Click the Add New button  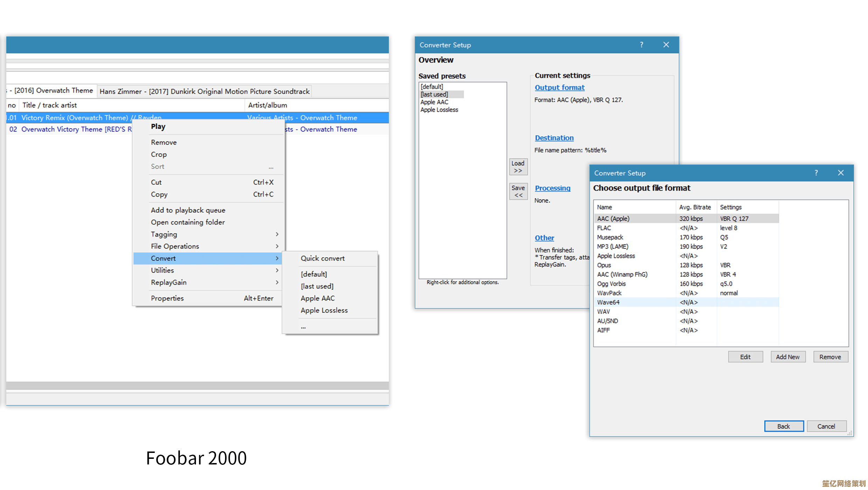[788, 357]
